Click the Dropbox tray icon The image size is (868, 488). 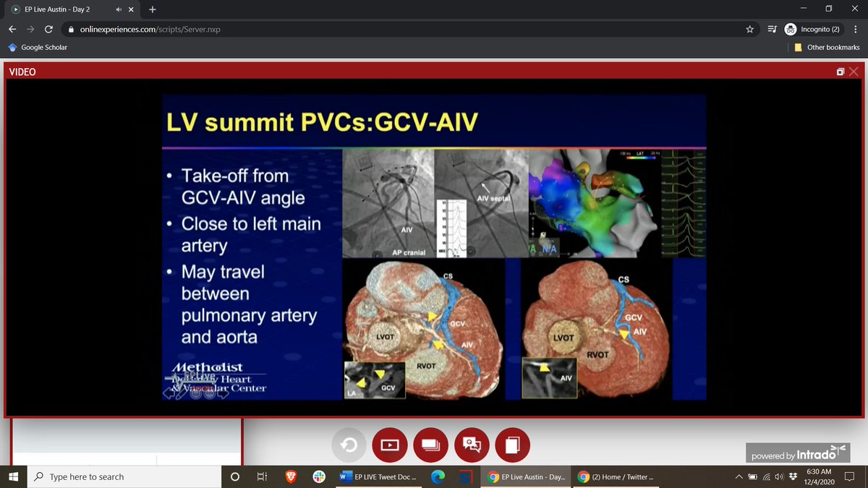[792, 476]
